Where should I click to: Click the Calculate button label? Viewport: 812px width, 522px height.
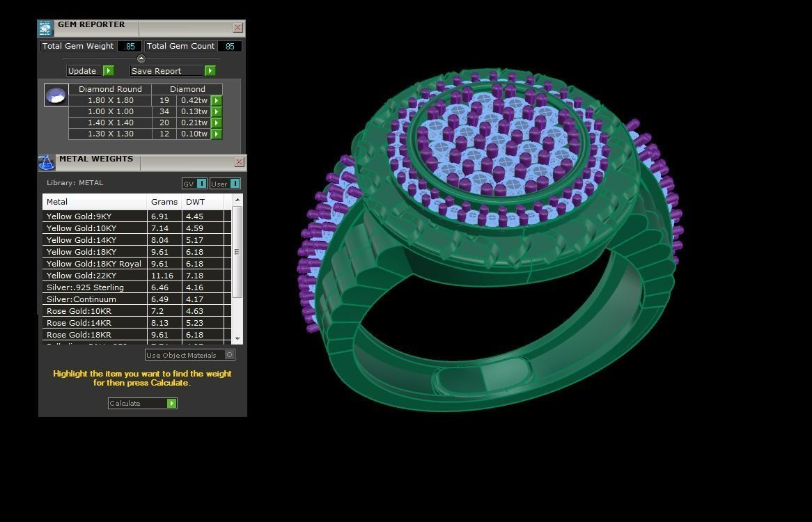tap(125, 403)
